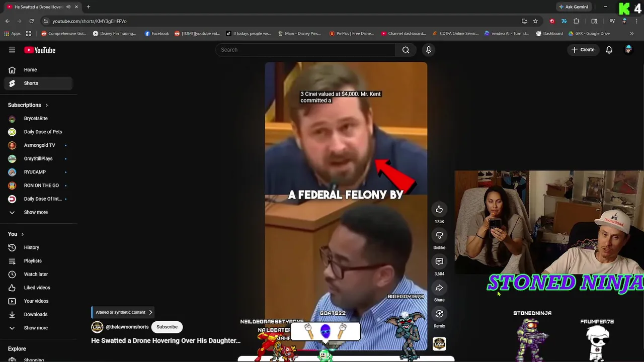Open the sound source thumbnail below Remix
Screen dimensions: 644x362
click(x=439, y=343)
